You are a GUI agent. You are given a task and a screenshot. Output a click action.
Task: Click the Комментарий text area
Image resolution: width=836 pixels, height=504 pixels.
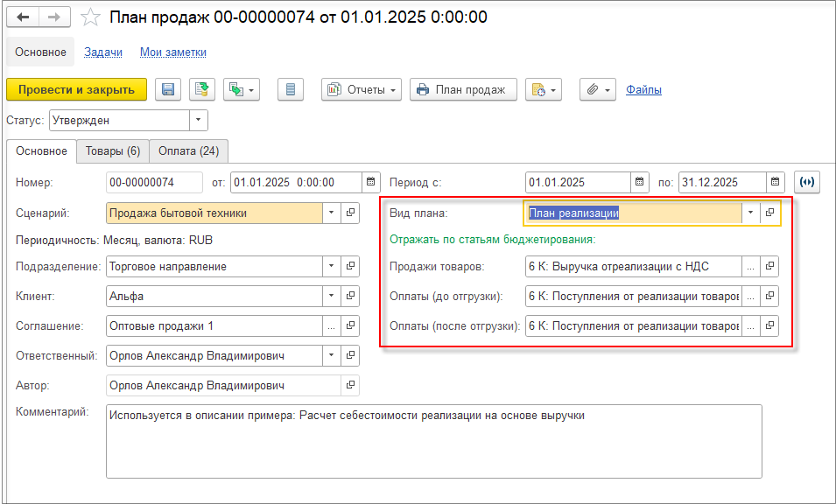(434, 441)
